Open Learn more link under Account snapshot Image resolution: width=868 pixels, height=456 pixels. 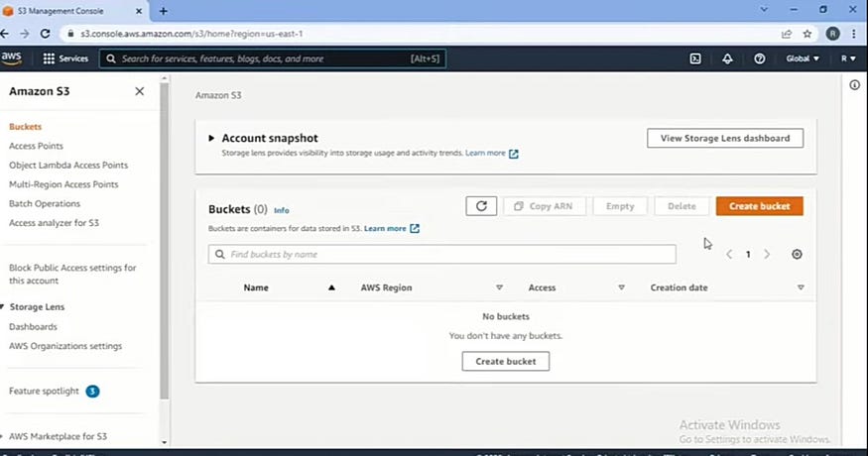click(x=485, y=154)
